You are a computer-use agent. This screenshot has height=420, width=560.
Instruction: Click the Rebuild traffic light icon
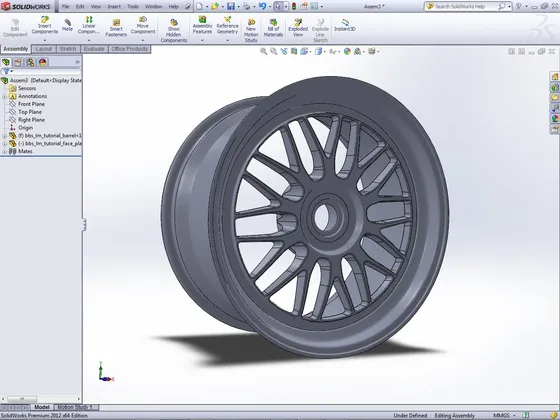click(294, 6)
